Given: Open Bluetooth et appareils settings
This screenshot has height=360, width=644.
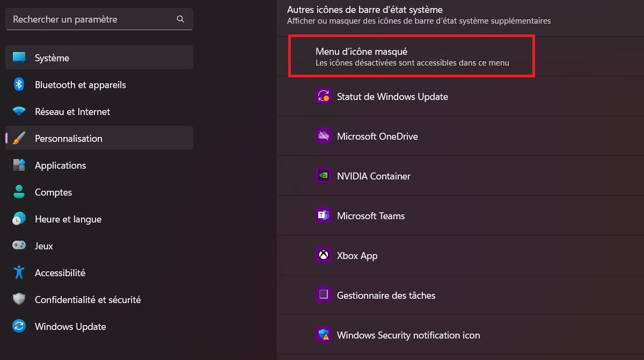Looking at the screenshot, I should click(x=99, y=84).
